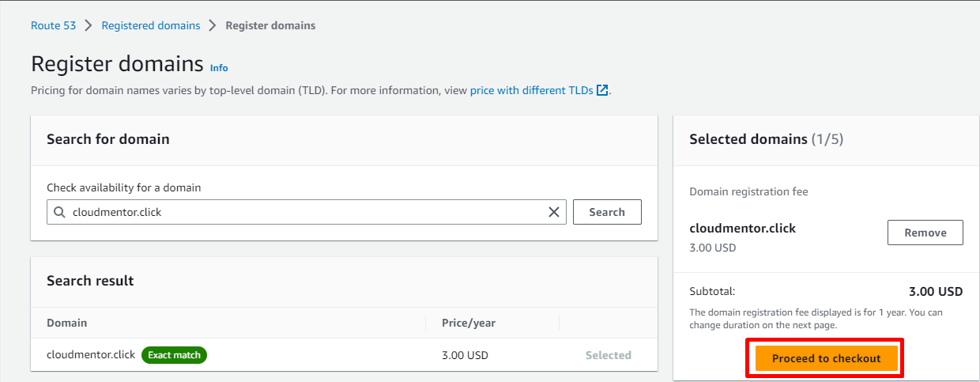Open the Registered domains breadcrumb link
Image resolution: width=980 pixels, height=382 pixels.
(x=151, y=25)
